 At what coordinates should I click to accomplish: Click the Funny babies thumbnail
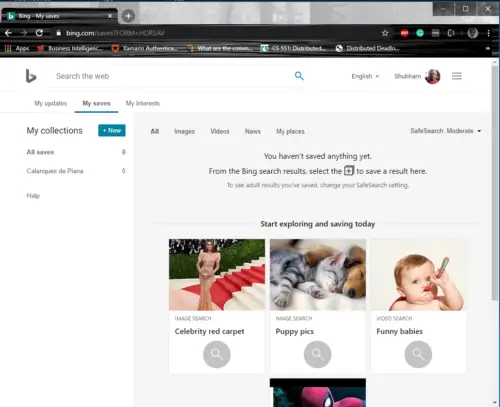[418, 275]
